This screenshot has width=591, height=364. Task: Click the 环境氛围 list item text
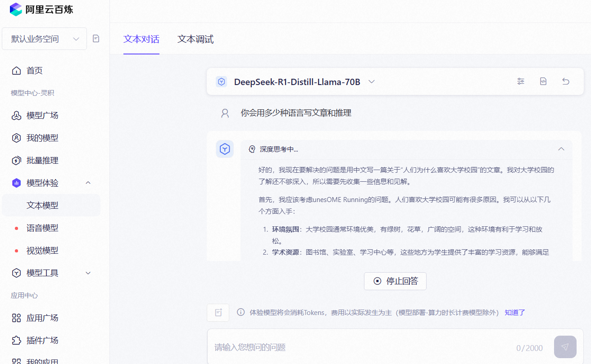tap(285, 229)
